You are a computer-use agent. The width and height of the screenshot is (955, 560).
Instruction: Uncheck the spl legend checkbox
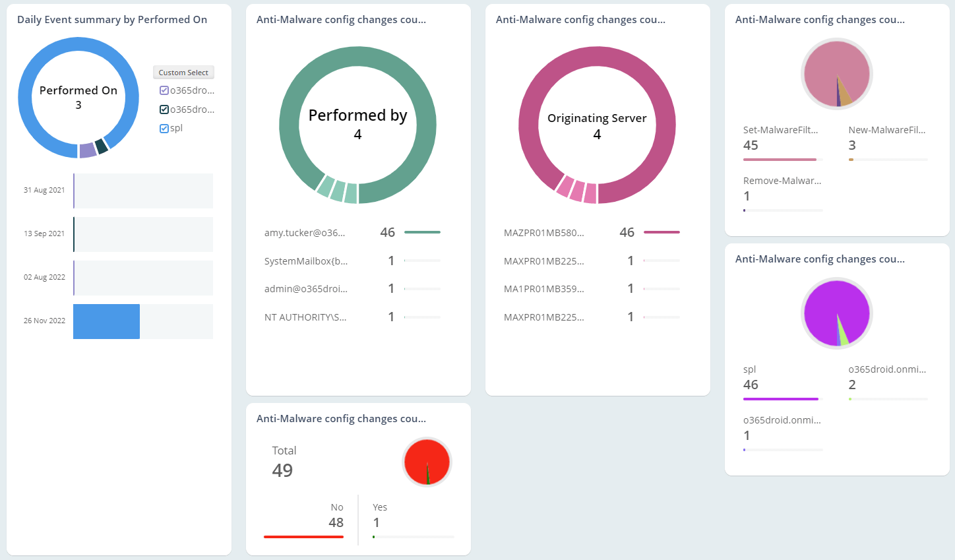coord(164,129)
